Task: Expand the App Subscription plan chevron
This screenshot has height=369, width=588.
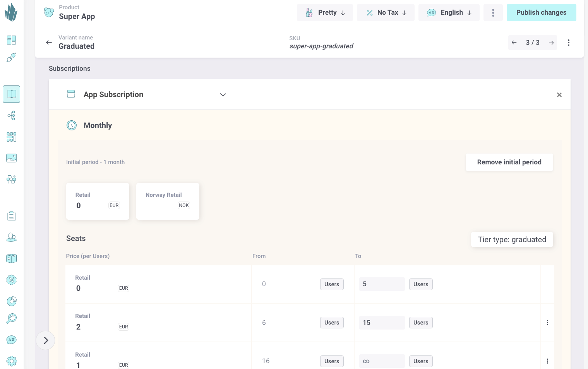Action: point(223,95)
